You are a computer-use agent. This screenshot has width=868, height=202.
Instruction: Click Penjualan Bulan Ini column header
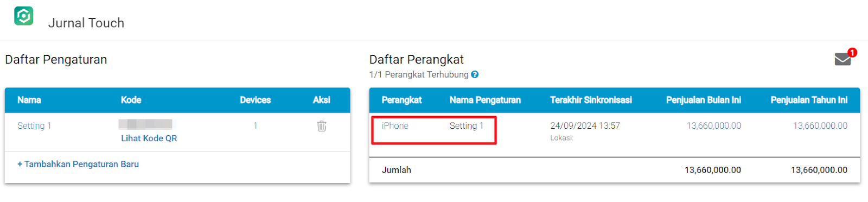click(x=704, y=100)
